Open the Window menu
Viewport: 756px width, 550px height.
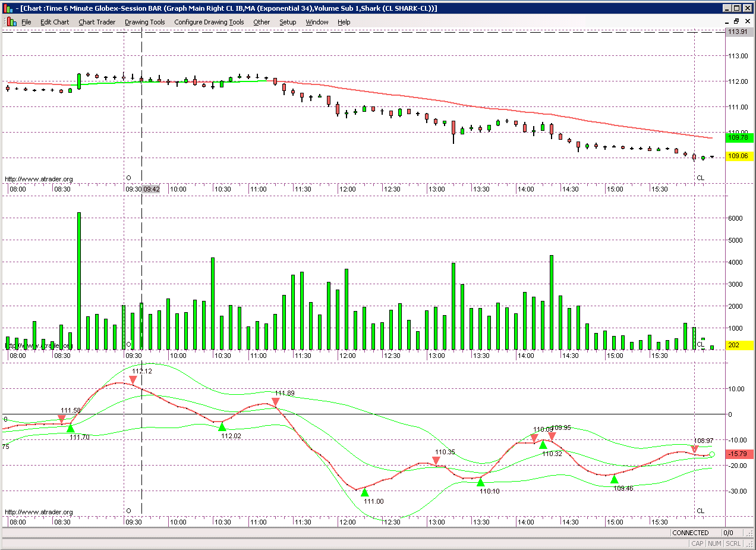[317, 22]
